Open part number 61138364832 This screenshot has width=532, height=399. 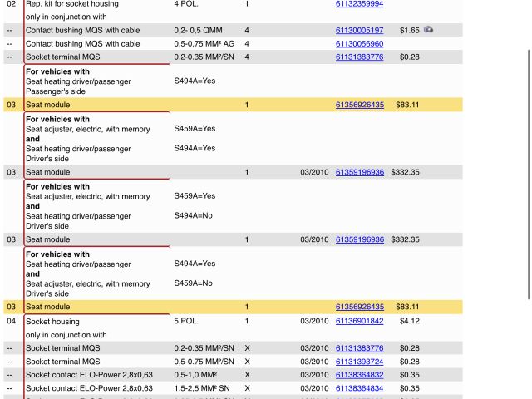[359, 375]
